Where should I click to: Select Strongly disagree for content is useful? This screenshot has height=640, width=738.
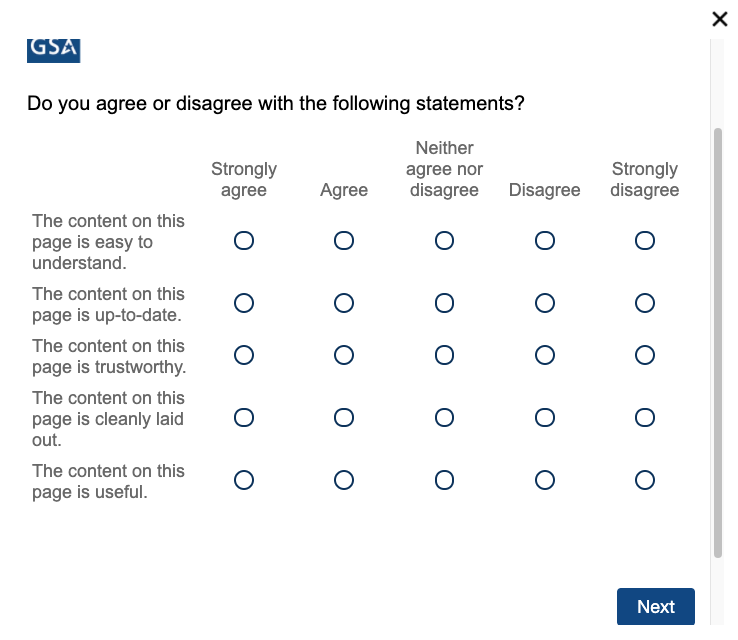pyautogui.click(x=645, y=481)
